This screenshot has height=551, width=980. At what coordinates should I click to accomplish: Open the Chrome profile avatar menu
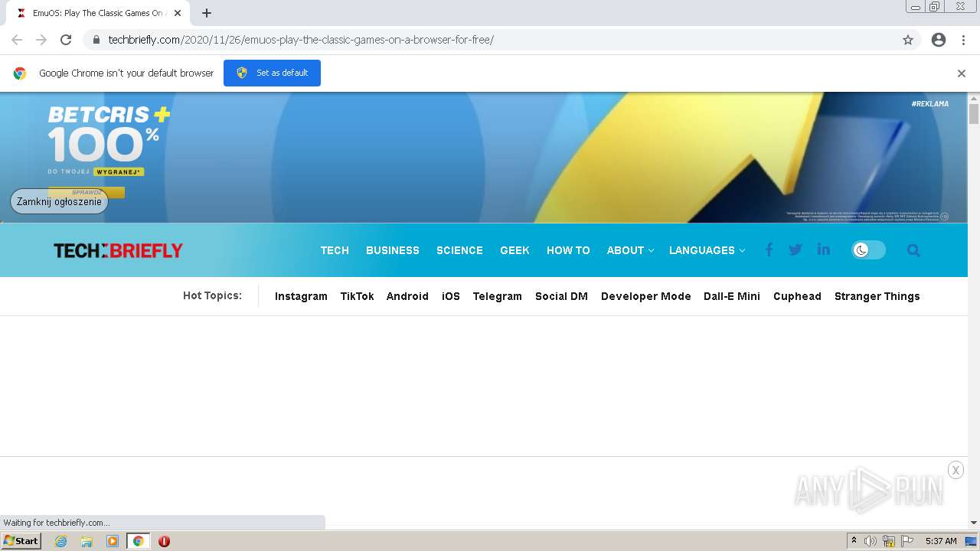pos(939,40)
